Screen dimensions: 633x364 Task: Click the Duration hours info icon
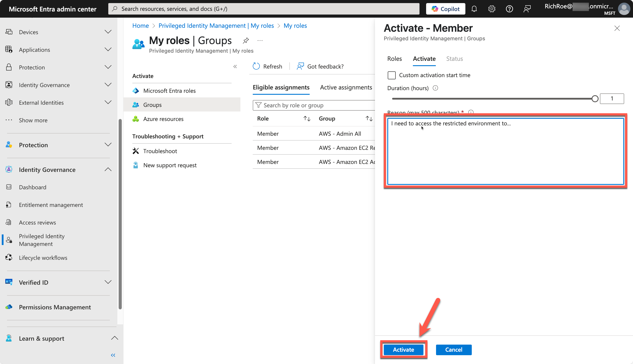[x=435, y=88]
